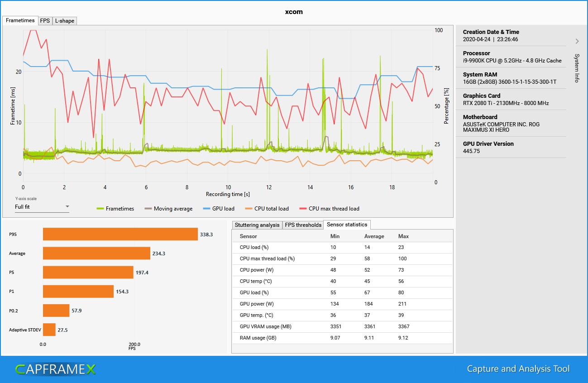Click the xcom title at the top

click(x=294, y=12)
